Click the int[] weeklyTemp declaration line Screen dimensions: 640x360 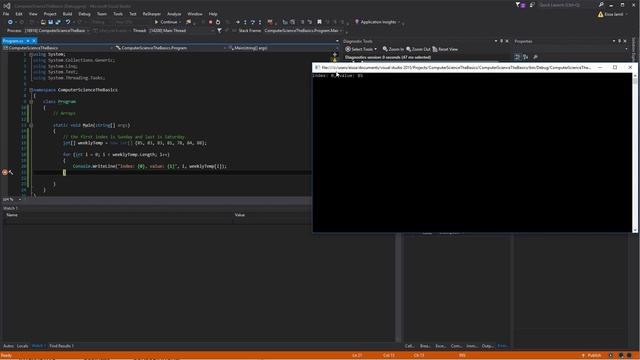135,143
